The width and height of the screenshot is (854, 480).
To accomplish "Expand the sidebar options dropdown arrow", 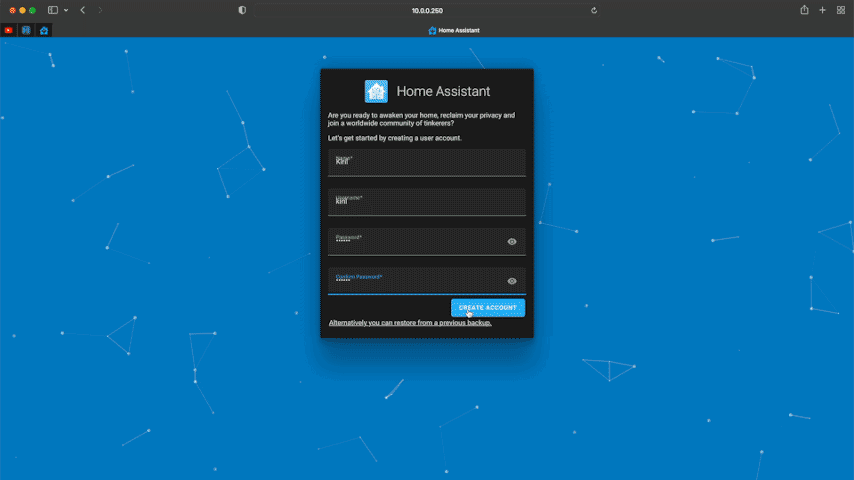I will [66, 10].
